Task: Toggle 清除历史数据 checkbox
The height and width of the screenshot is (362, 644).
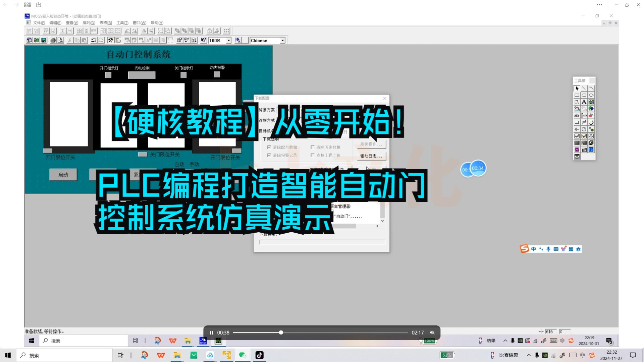Action: (312, 147)
